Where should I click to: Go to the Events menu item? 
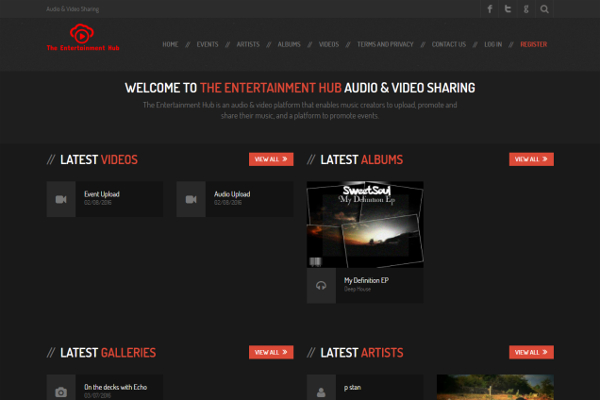click(x=208, y=45)
